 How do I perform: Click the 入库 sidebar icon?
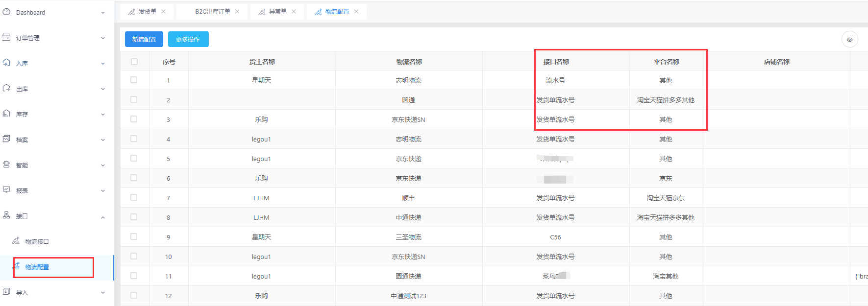tap(6, 62)
